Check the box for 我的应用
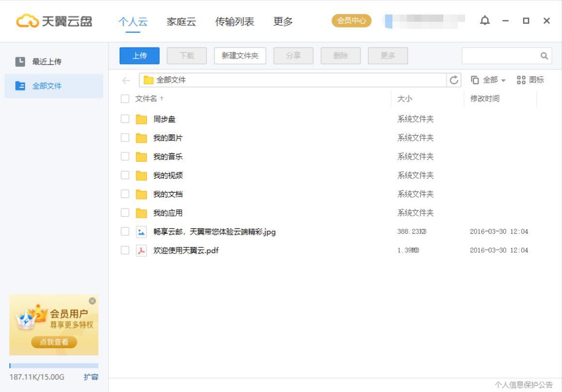The height and width of the screenshot is (392, 562). click(x=125, y=212)
